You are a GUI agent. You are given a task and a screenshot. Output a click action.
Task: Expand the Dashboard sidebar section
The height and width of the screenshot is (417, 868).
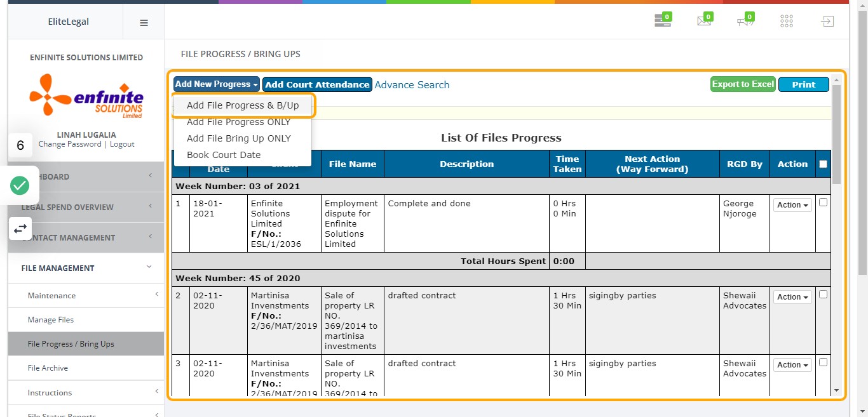tap(86, 176)
